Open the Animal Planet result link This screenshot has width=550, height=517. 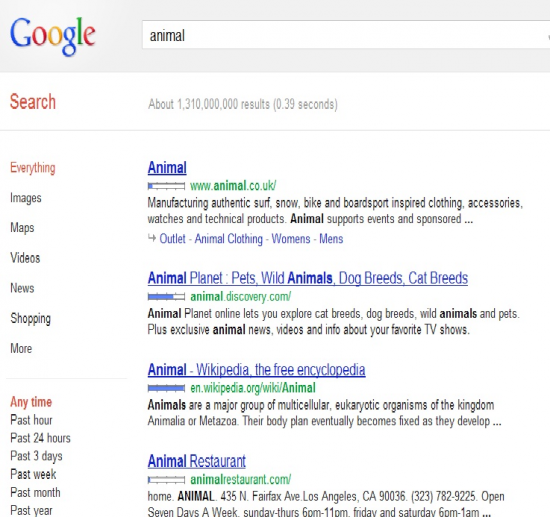tap(308, 278)
